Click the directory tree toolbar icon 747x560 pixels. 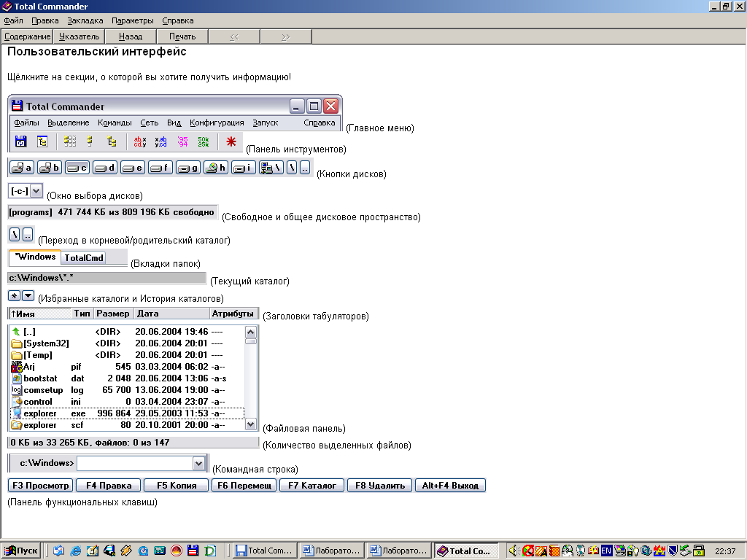(42, 141)
